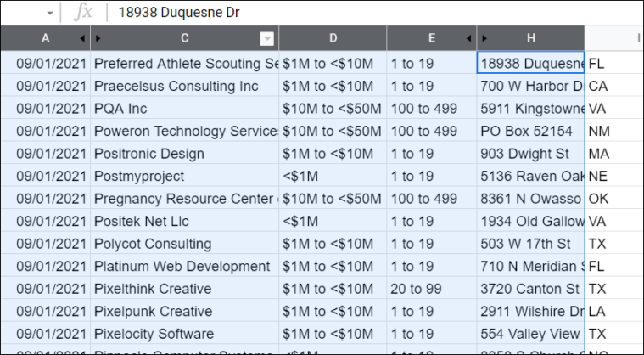This screenshot has height=355, width=644.
Task: Select date cell in Preferred Athlete row
Action: pos(45,63)
